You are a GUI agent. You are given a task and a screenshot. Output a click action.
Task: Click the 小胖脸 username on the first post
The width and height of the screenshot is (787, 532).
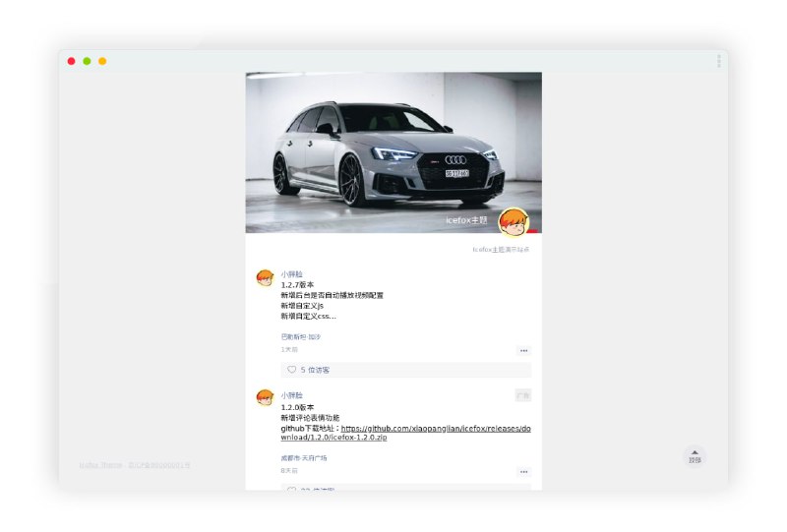(x=292, y=274)
